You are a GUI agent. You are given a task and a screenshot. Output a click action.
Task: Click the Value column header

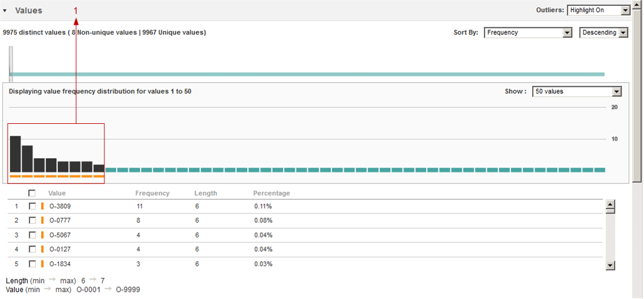click(x=57, y=193)
